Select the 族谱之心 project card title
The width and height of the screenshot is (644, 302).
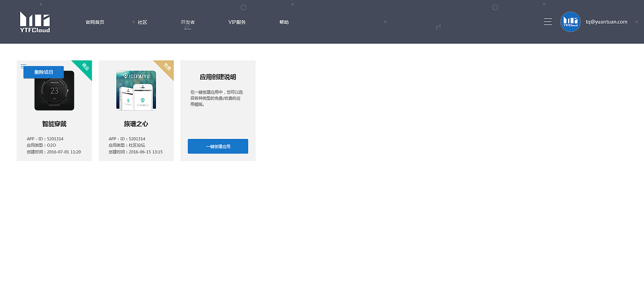coord(136,124)
